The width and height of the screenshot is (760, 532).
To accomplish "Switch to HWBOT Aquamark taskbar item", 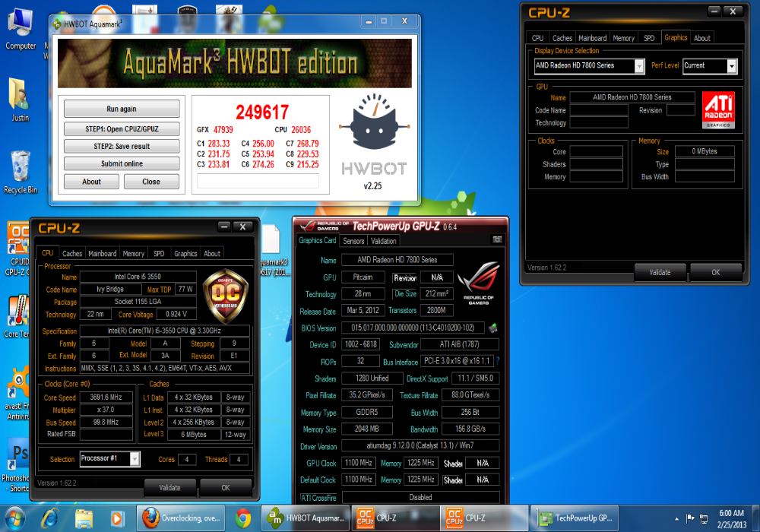I will pos(306,518).
